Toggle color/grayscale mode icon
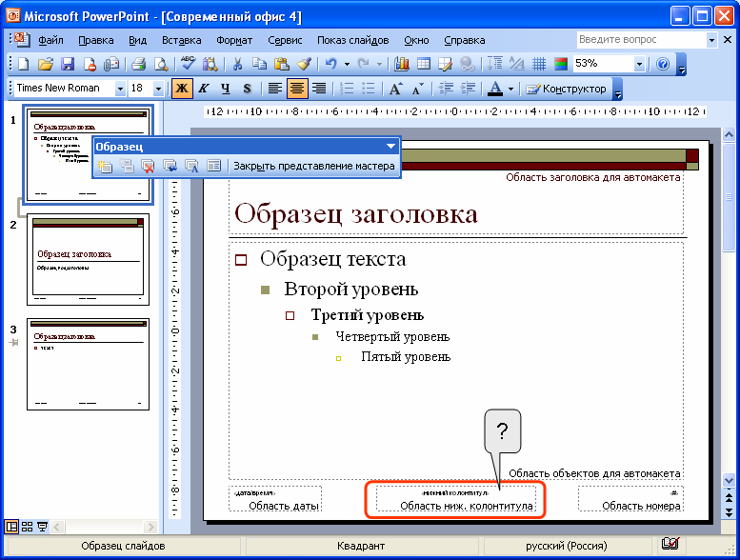The width and height of the screenshot is (740, 560). click(561, 64)
